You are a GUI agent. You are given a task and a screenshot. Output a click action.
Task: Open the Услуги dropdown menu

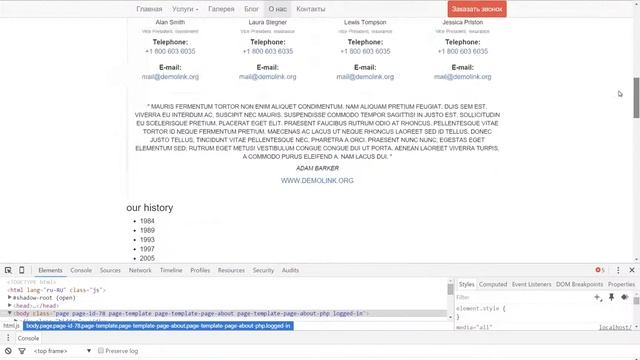coord(185,9)
